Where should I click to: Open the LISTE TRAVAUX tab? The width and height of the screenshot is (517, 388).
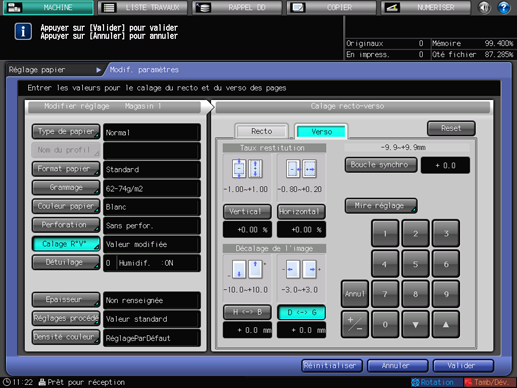[144, 7]
